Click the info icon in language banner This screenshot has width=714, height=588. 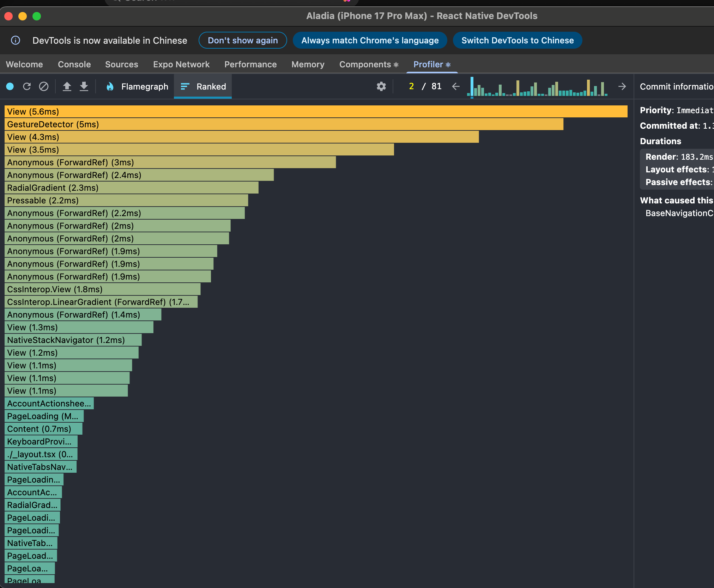pos(16,40)
